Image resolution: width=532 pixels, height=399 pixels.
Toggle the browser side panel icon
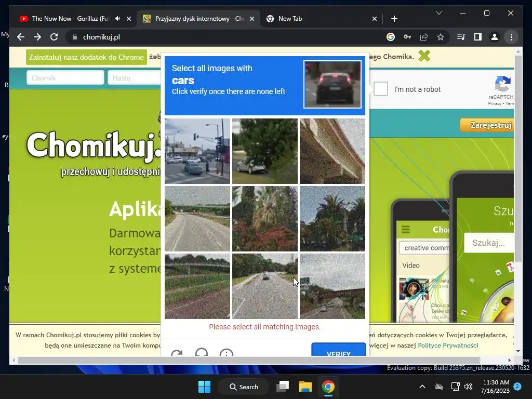(478, 37)
